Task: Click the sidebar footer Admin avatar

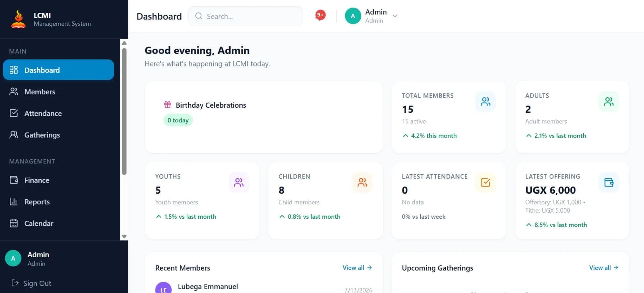Action: tap(13, 258)
